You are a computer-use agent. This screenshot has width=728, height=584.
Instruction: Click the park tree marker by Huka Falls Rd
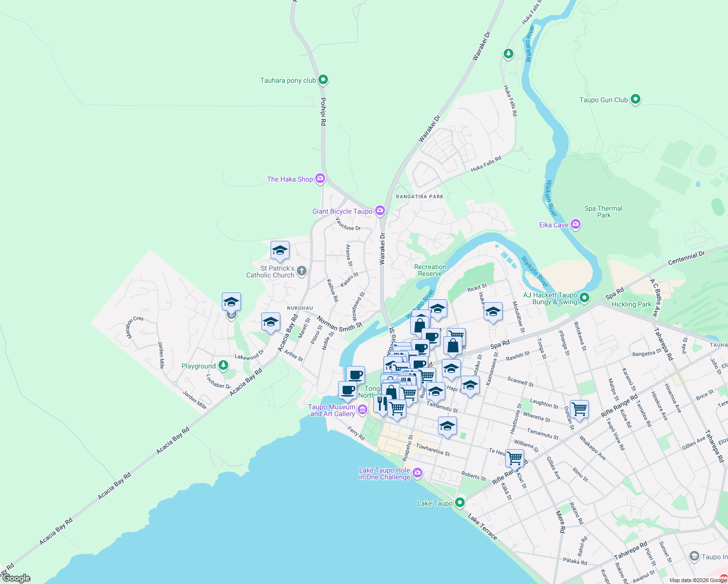point(509,53)
